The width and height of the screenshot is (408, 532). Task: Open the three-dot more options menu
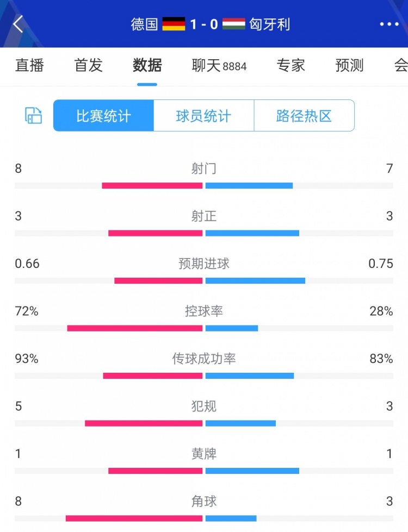[x=389, y=24]
